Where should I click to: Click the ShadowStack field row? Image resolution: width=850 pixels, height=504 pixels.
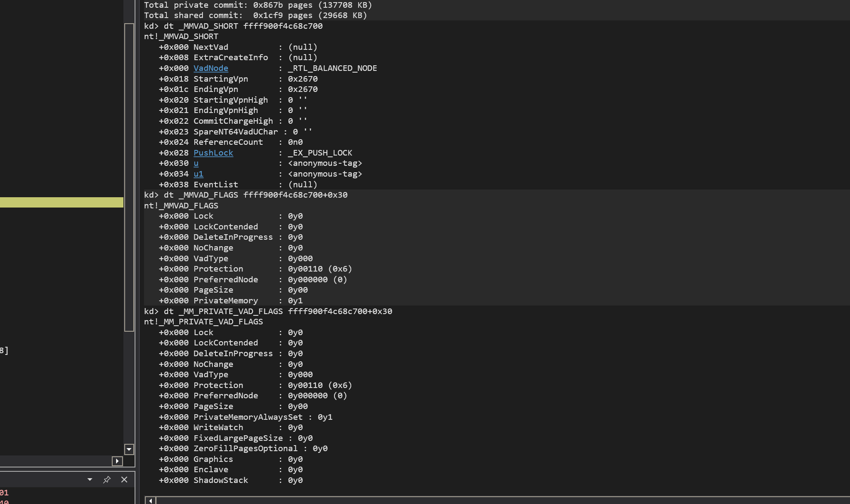pyautogui.click(x=231, y=480)
